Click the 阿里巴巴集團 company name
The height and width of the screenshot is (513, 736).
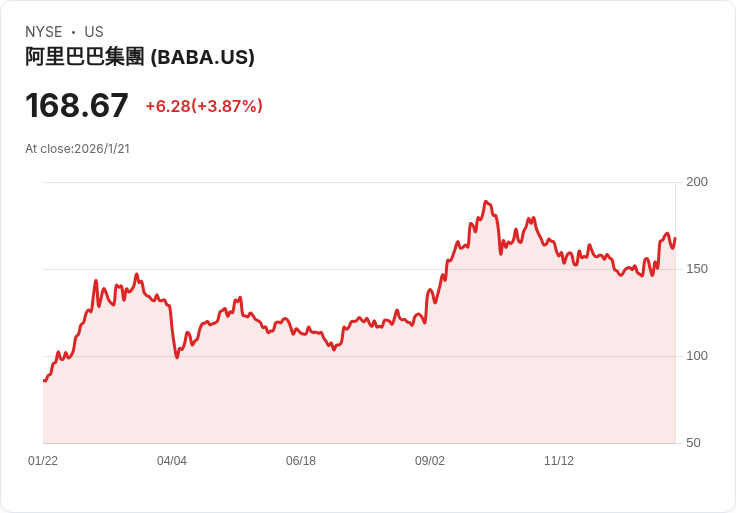(x=84, y=57)
